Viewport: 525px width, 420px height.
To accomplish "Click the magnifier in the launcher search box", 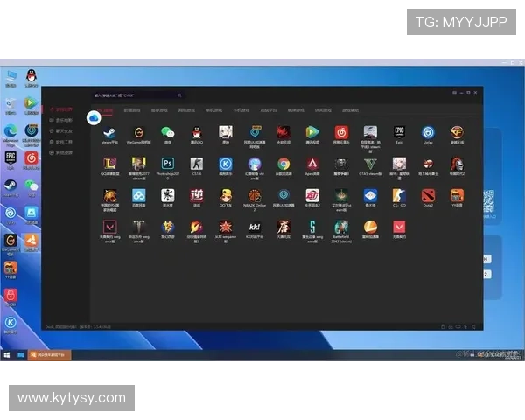I will [x=179, y=95].
